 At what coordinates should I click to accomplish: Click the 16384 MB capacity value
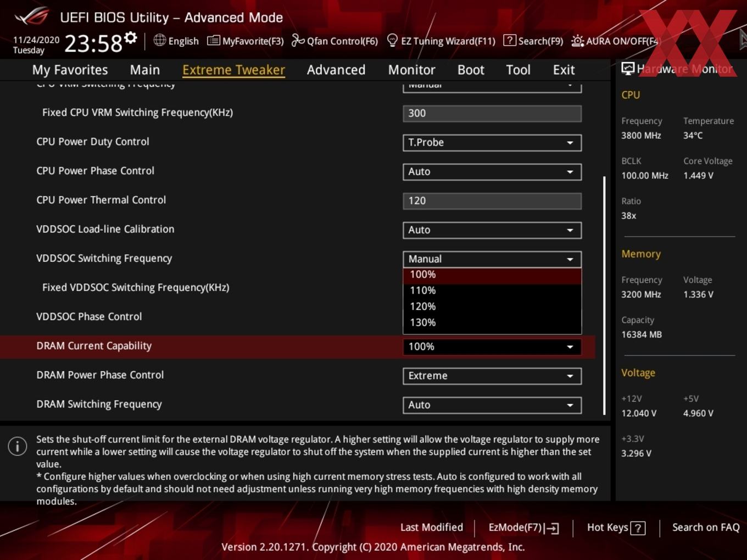pyautogui.click(x=642, y=335)
